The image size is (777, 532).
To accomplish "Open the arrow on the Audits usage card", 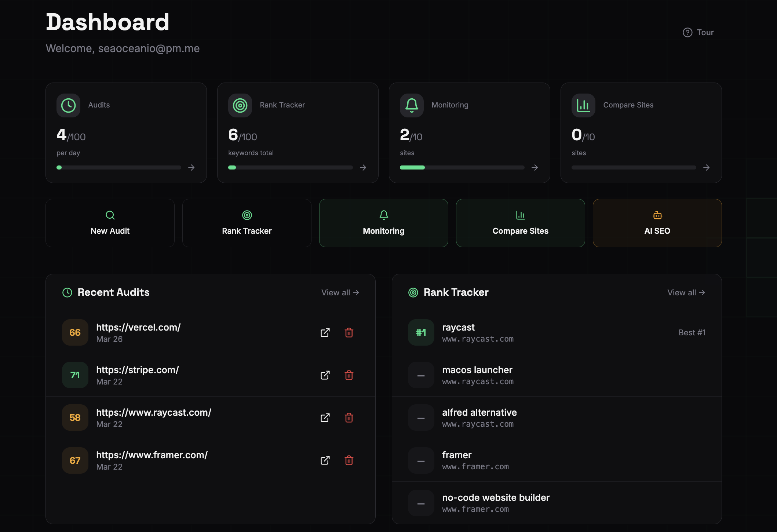I will [x=191, y=167].
